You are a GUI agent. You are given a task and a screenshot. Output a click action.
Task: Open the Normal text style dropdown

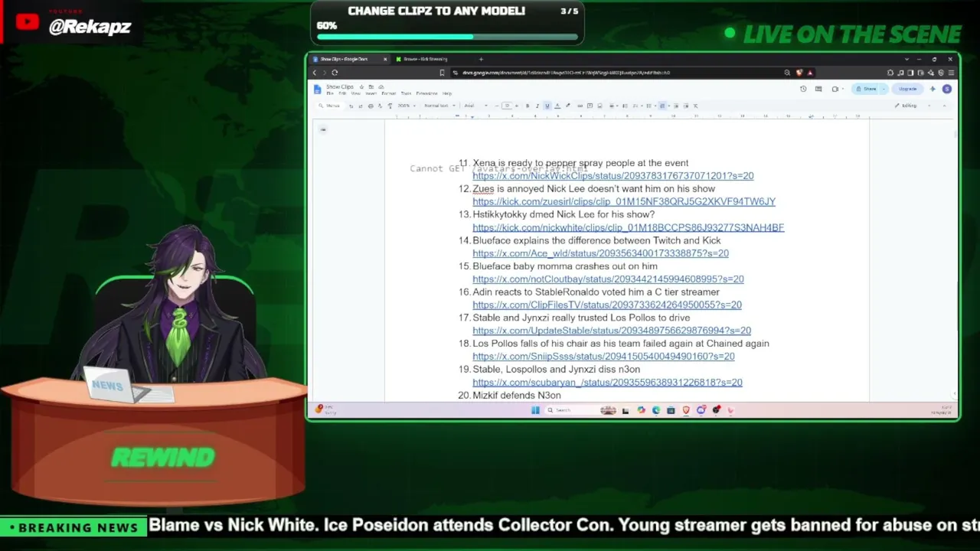439,106
